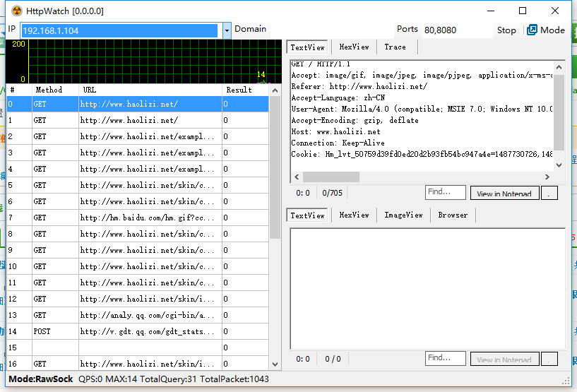The image size is (577, 392).
Task: Click the # column header
Action: coord(19,90)
